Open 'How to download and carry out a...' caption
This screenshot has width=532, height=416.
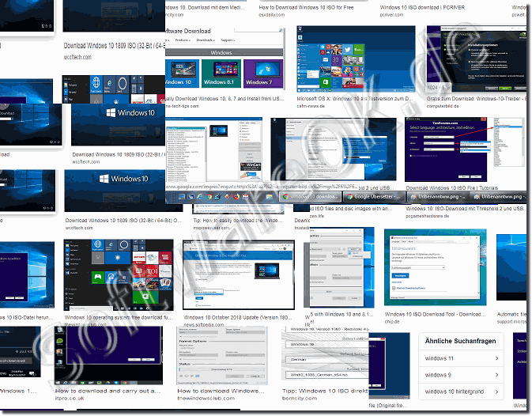(x=108, y=391)
